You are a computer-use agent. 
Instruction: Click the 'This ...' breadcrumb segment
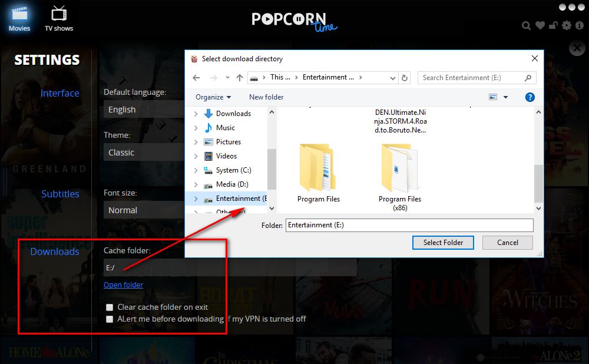pyautogui.click(x=280, y=77)
